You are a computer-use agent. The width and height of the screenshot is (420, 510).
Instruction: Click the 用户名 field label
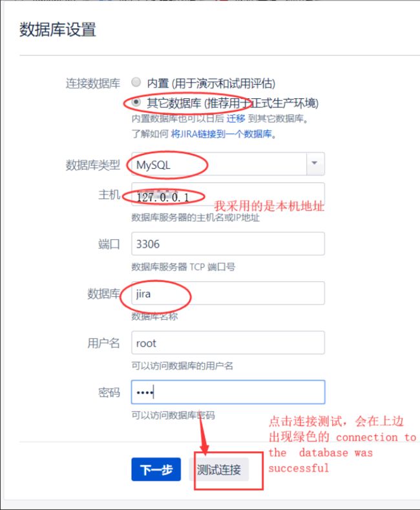(103, 343)
